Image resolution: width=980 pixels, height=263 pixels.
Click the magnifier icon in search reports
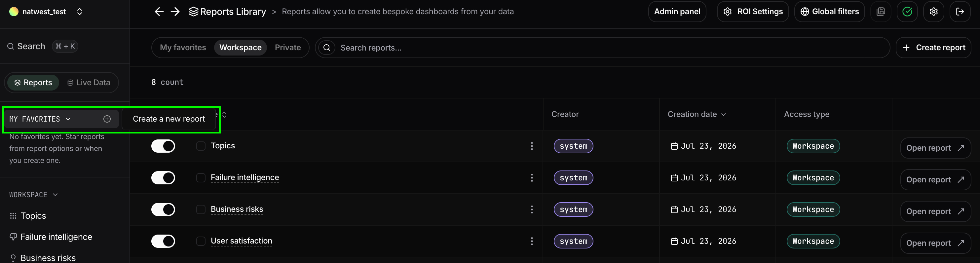pos(327,48)
